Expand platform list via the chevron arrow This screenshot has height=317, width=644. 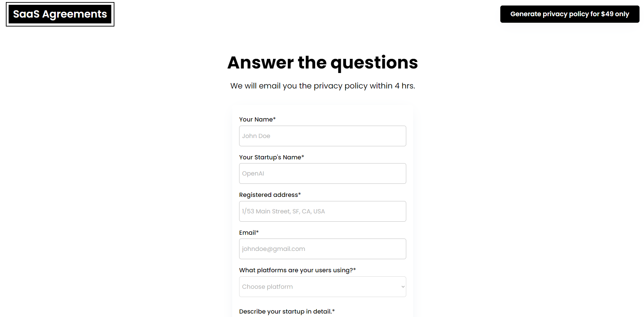click(403, 287)
